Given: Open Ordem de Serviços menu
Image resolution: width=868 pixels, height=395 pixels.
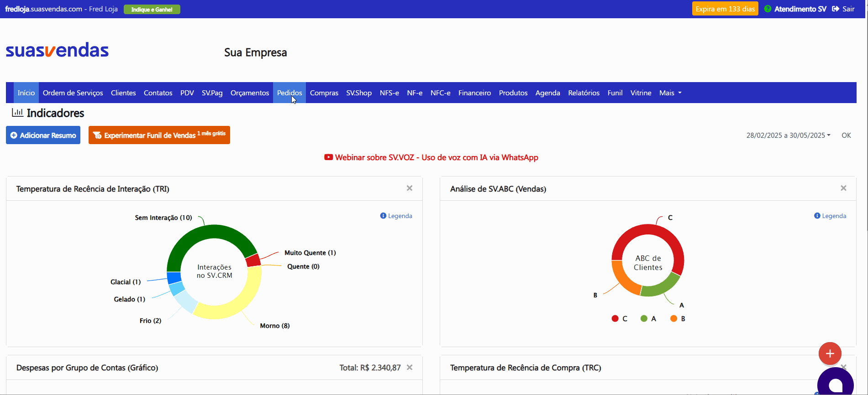Looking at the screenshot, I should point(73,93).
